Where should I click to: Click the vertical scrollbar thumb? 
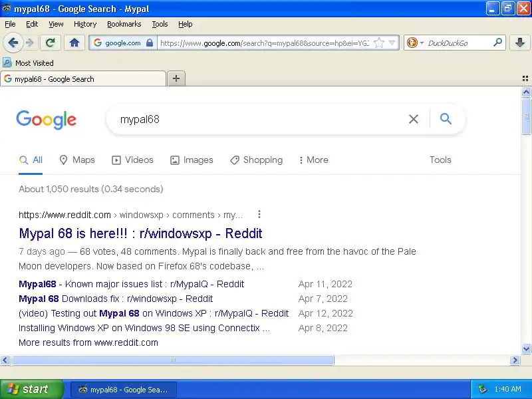526,116
